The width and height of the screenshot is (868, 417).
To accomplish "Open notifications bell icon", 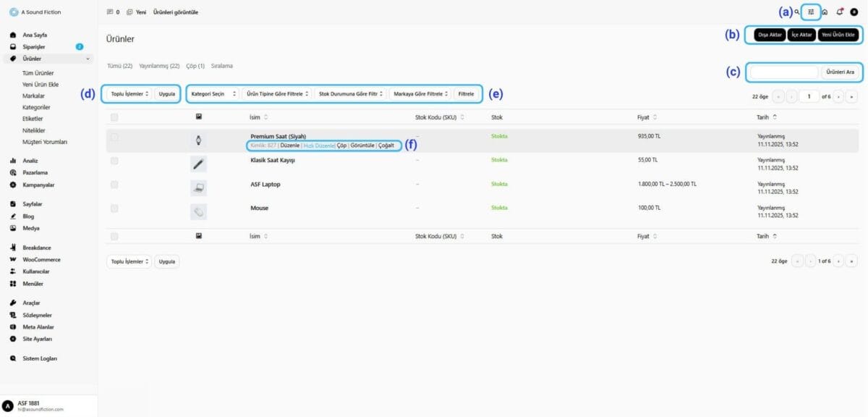I will pyautogui.click(x=839, y=12).
